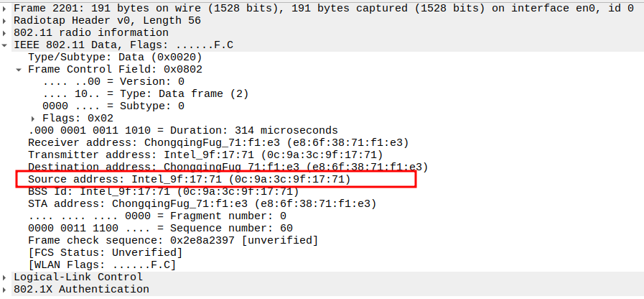
Task: Collapse the Frame Control Field subtree
Action: [x=19, y=70]
